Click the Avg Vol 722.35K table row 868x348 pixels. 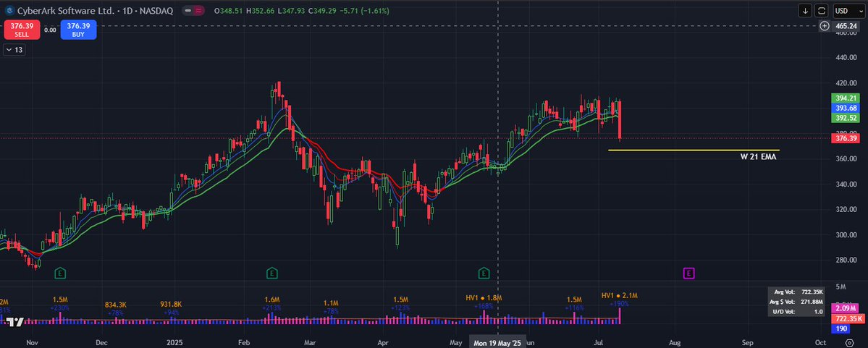[x=796, y=292]
